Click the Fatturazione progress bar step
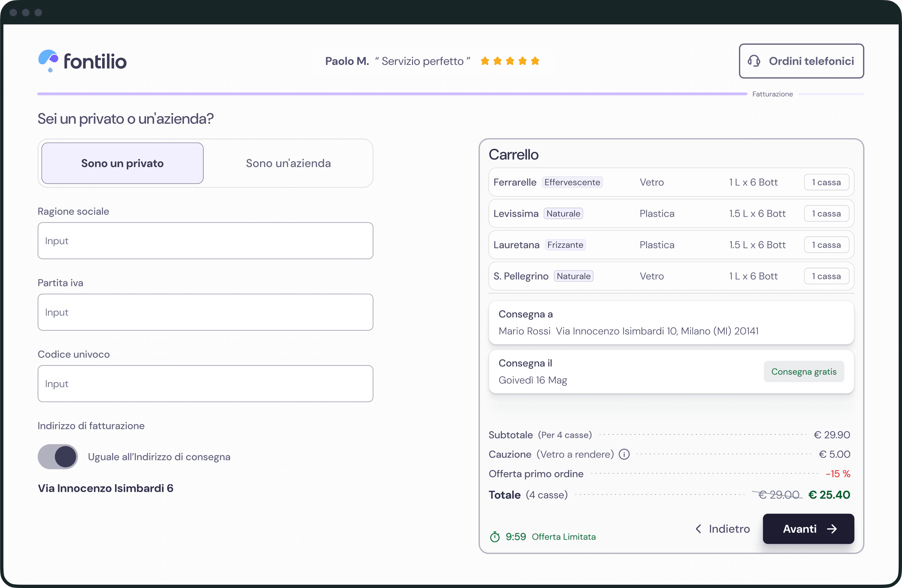Viewport: 902px width, 588px height. 772,94
